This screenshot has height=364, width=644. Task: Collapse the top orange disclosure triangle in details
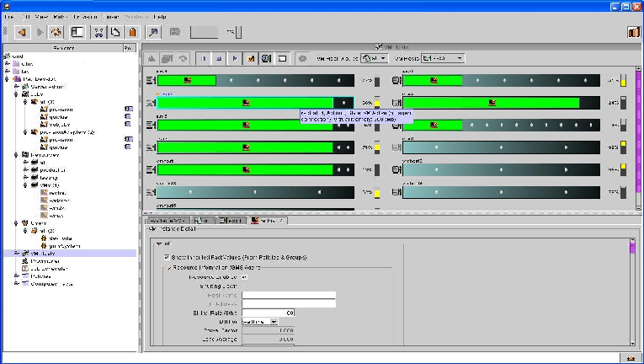tap(159, 244)
